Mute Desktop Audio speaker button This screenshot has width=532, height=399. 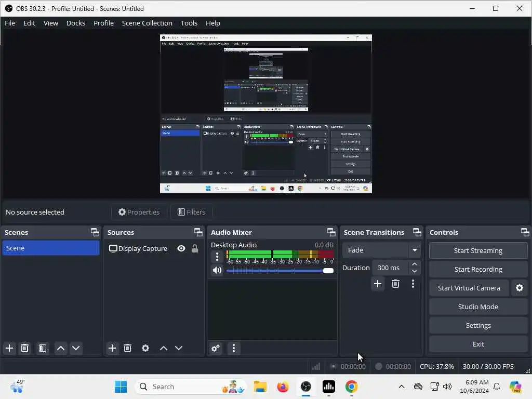pyautogui.click(x=217, y=270)
